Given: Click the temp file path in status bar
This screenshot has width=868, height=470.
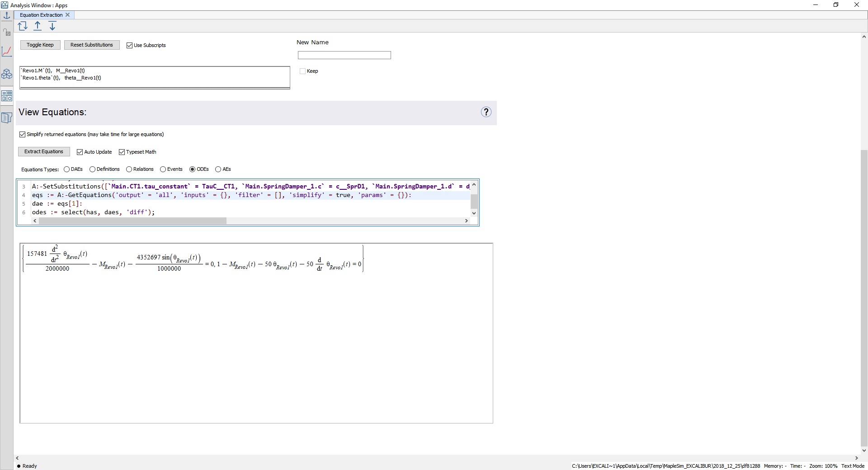Looking at the screenshot, I should tap(666, 466).
